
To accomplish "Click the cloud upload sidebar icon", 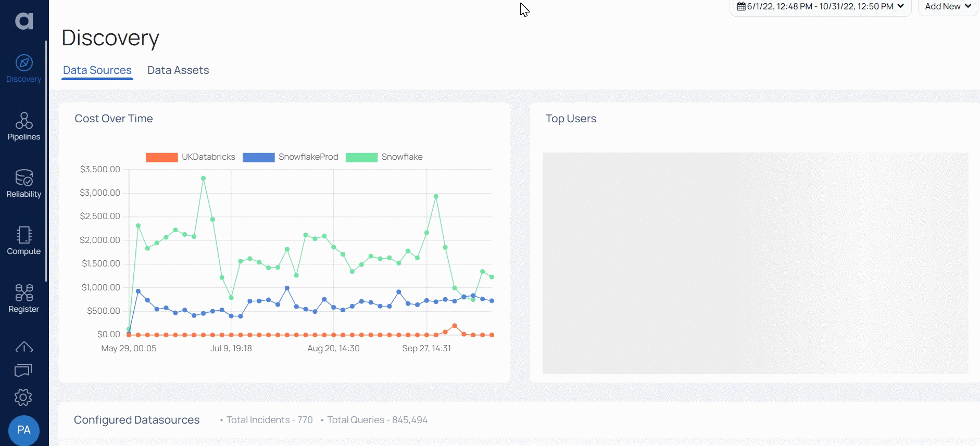I will pyautogui.click(x=24, y=347).
